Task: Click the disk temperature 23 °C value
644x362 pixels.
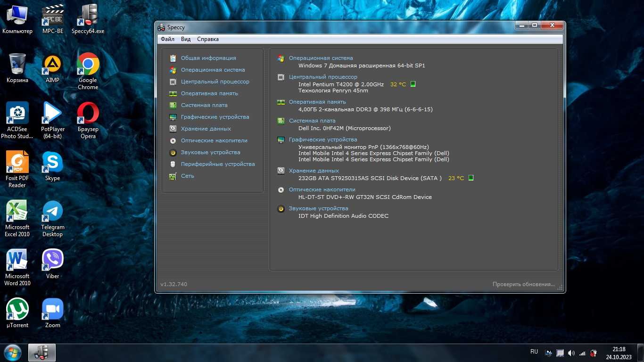Action: pos(456,178)
